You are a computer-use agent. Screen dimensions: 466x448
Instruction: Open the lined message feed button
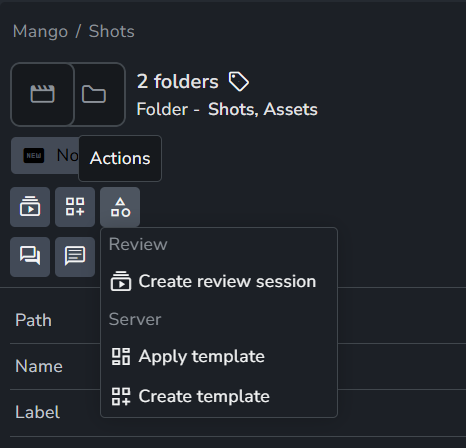pos(75,257)
